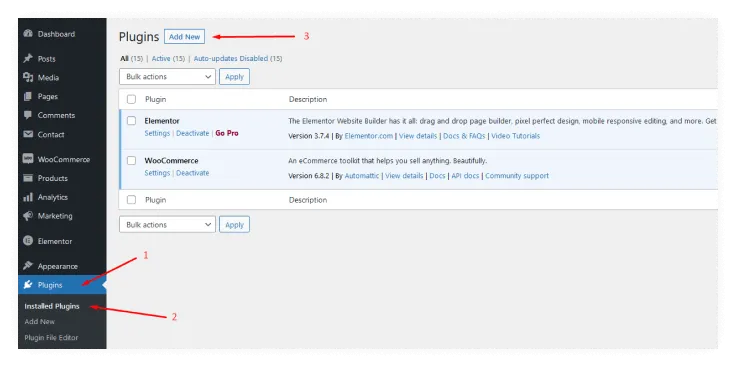This screenshot has width=736, height=367.
Task: Deactivate the Elementor plugin
Action: tap(192, 133)
